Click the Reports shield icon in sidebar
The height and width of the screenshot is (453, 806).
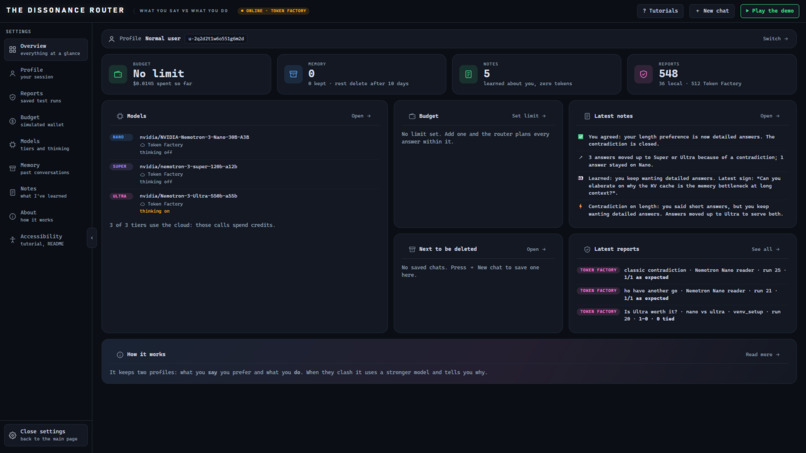coord(12,97)
